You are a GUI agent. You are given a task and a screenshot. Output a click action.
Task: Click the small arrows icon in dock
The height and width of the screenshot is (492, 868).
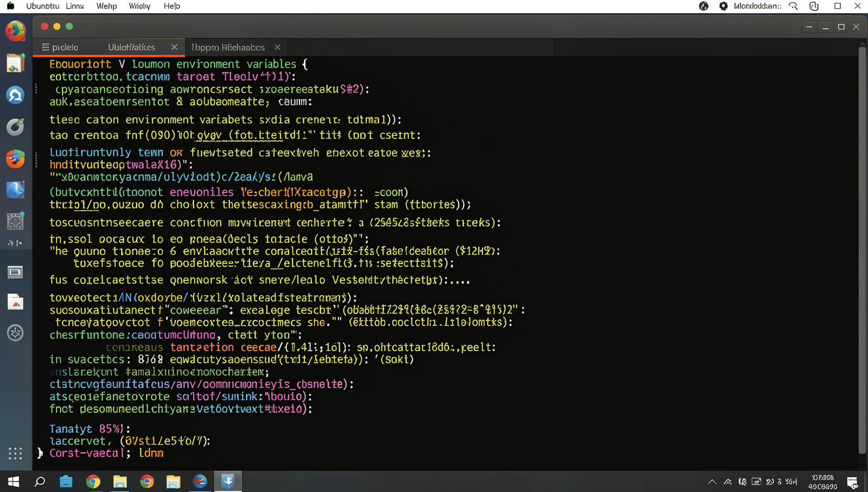pyautogui.click(x=15, y=243)
